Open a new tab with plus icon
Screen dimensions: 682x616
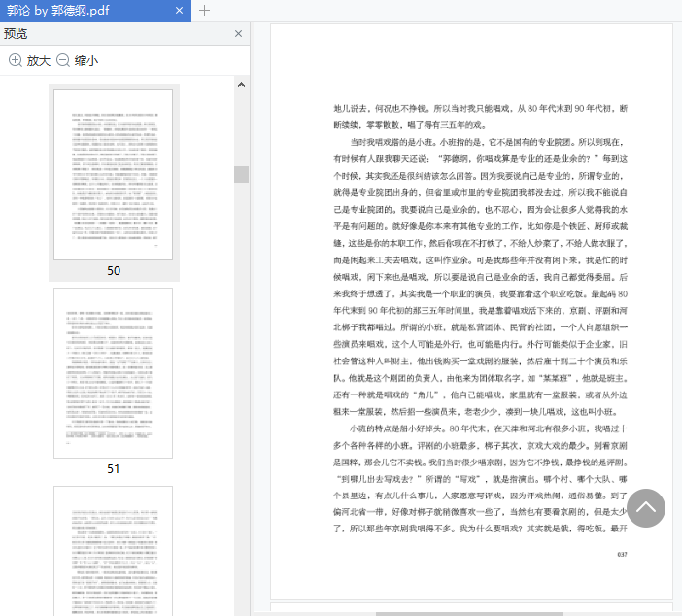(204, 11)
